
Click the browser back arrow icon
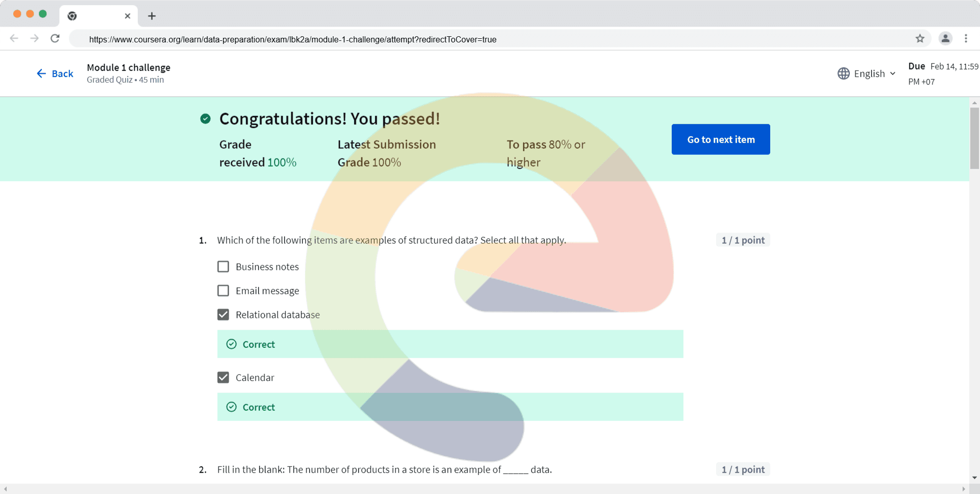tap(14, 38)
